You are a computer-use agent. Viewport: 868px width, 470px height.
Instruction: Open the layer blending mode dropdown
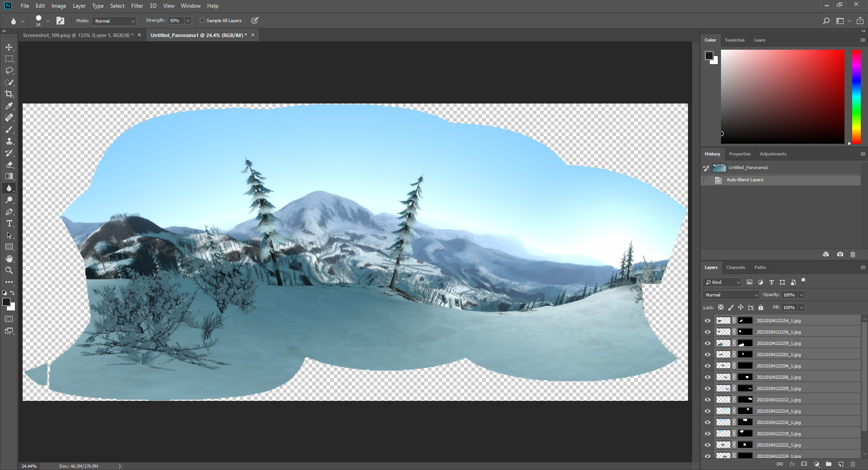[730, 295]
